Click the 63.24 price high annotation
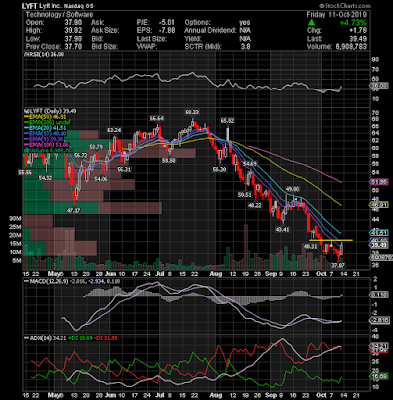The height and width of the screenshot is (400, 393). [114, 130]
